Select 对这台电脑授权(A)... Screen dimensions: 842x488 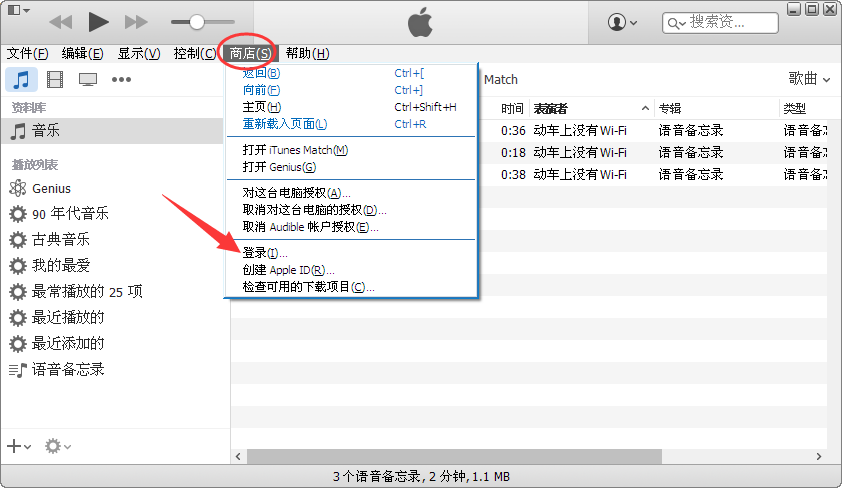click(352, 193)
